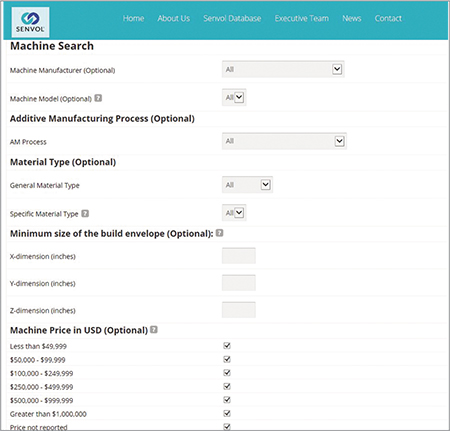Image resolution: width=450 pixels, height=431 pixels.
Task: Focus the X-dimension (inches) field
Action: click(239, 256)
